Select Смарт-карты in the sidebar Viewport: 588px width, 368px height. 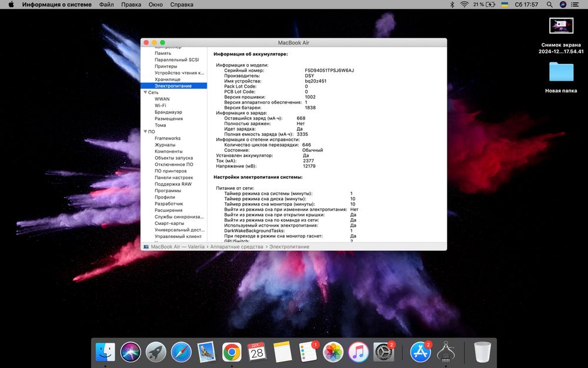pyautogui.click(x=169, y=223)
